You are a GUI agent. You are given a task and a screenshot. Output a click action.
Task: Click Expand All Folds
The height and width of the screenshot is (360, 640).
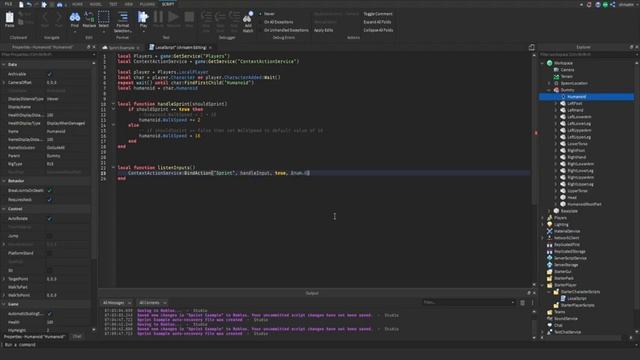(377, 22)
